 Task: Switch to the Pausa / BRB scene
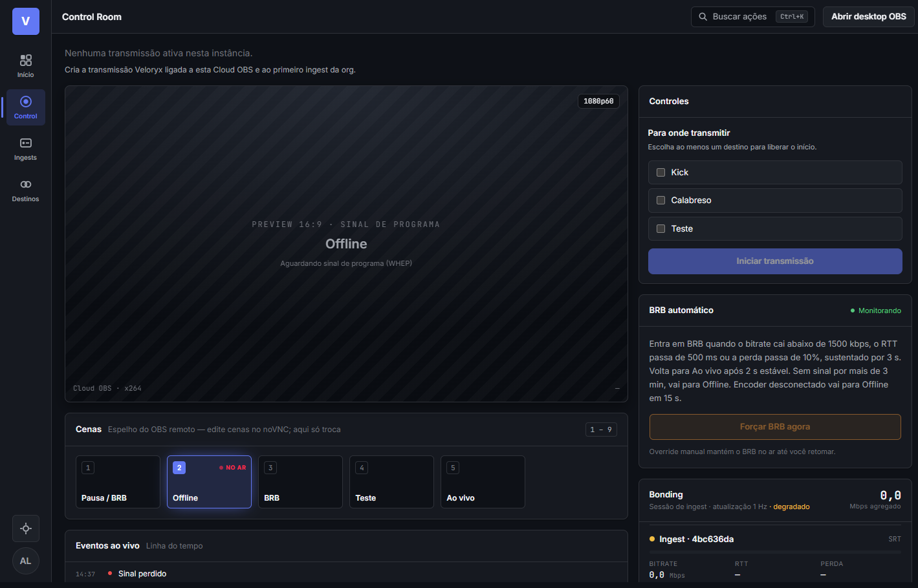[118, 482]
